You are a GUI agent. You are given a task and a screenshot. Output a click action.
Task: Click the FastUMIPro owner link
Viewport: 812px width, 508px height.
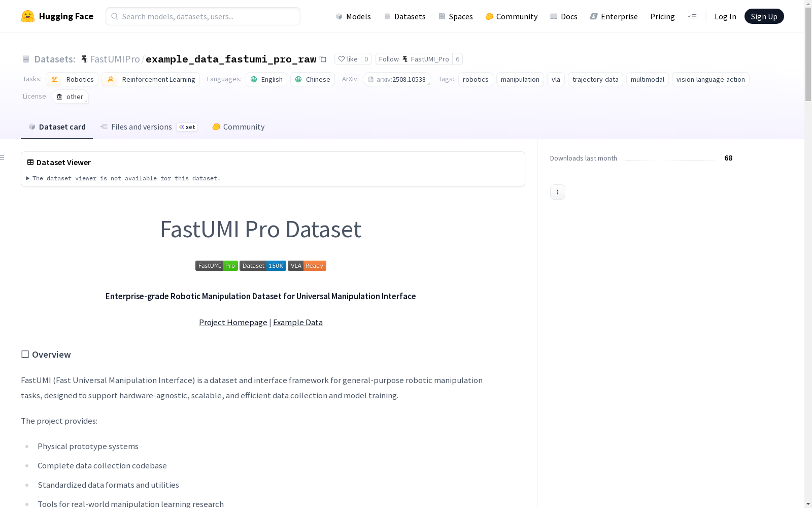coord(115,59)
